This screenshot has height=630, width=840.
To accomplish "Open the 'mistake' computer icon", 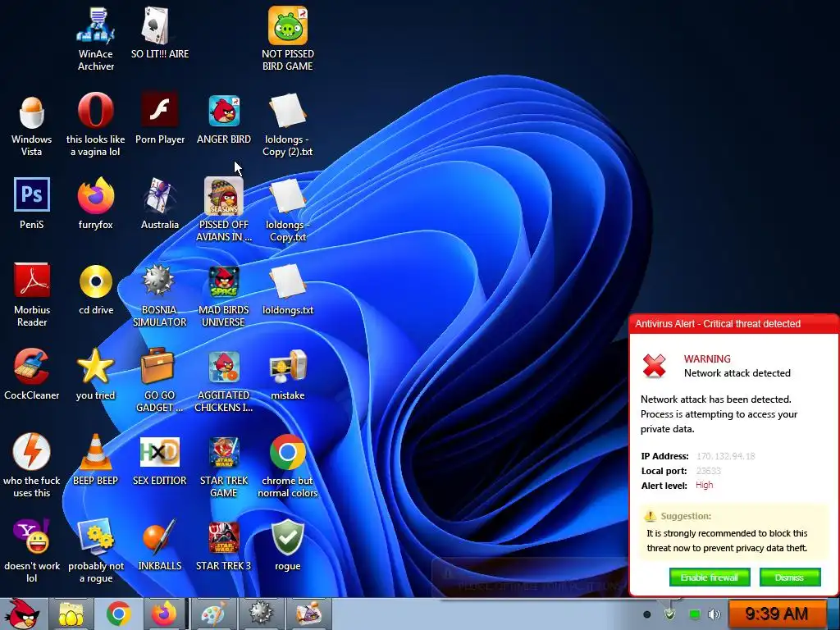I will pos(288,374).
